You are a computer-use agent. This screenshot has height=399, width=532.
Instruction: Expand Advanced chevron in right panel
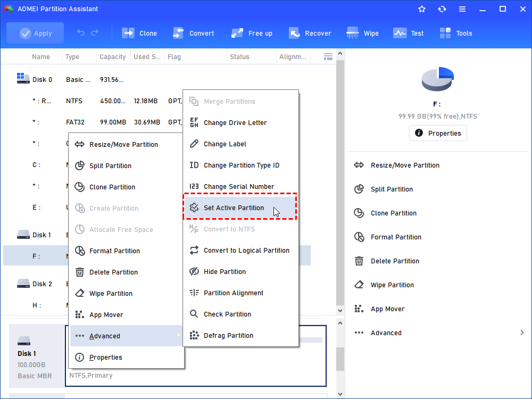pos(522,333)
